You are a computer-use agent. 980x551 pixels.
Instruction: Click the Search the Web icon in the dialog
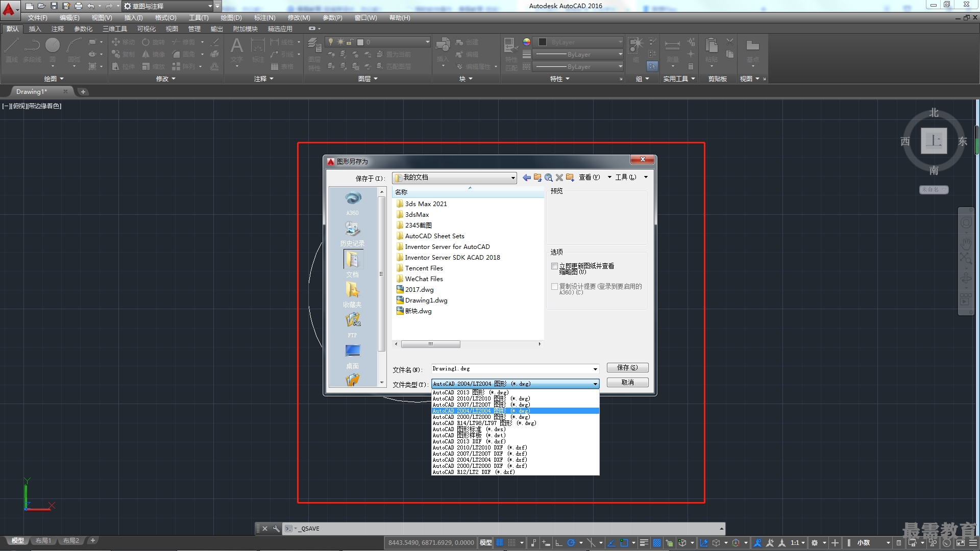549,177
